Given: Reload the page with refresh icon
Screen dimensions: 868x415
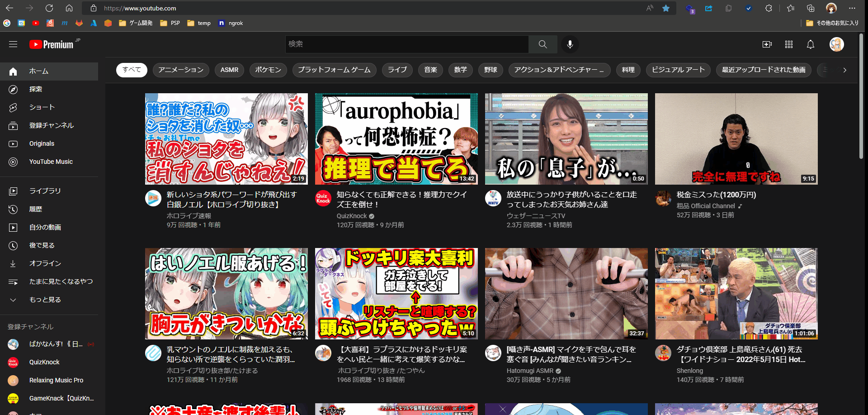Looking at the screenshot, I should click(x=49, y=8).
